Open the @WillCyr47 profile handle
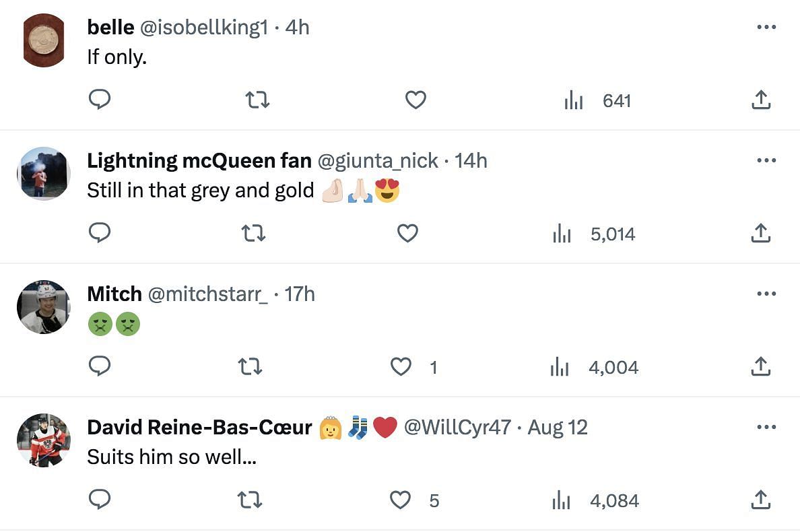Viewport: 800px width, 532px height. pyautogui.click(x=457, y=428)
